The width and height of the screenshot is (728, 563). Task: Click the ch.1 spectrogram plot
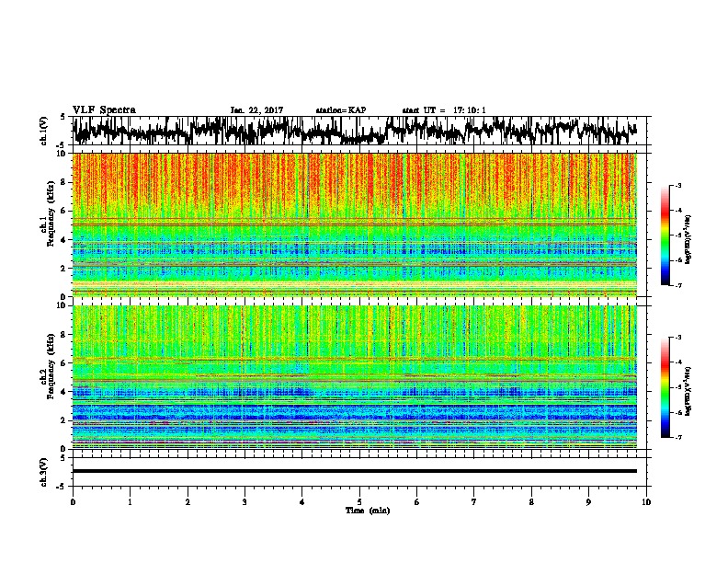coord(355,224)
